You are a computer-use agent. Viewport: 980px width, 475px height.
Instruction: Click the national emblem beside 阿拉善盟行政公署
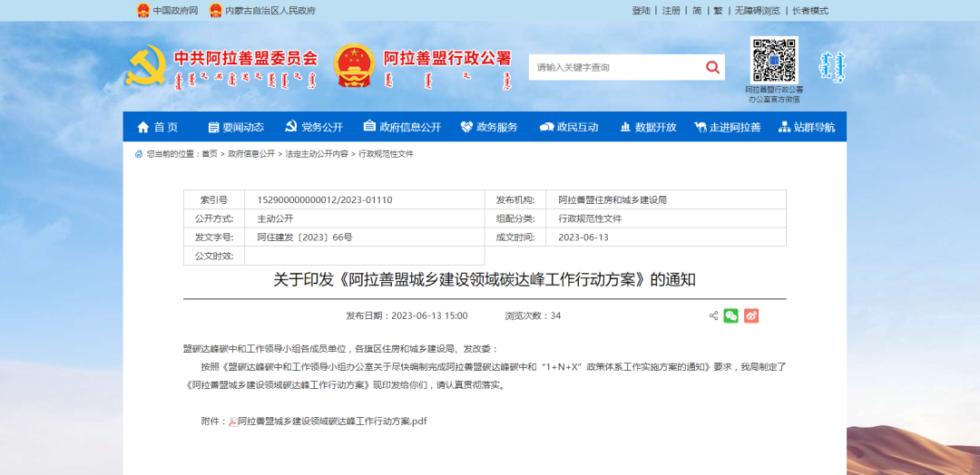[x=354, y=65]
